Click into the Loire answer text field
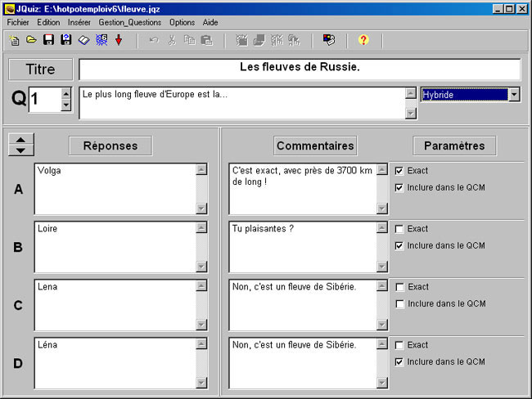 [x=115, y=245]
